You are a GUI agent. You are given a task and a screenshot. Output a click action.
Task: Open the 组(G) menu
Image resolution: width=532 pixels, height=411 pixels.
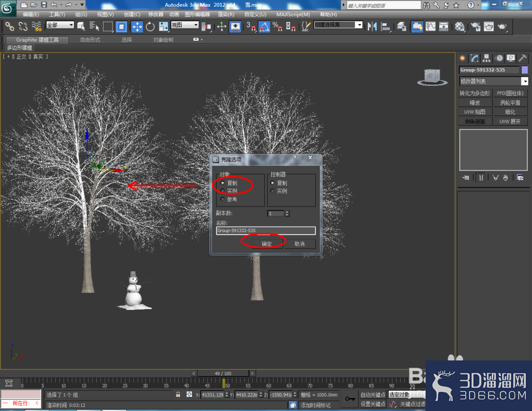click(81, 14)
